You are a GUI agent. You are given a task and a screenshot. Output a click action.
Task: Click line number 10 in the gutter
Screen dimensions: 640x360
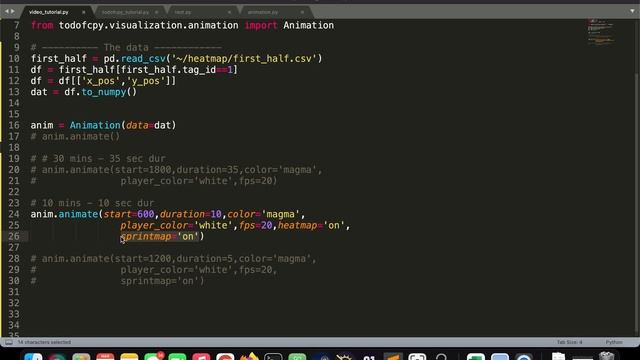(14, 59)
